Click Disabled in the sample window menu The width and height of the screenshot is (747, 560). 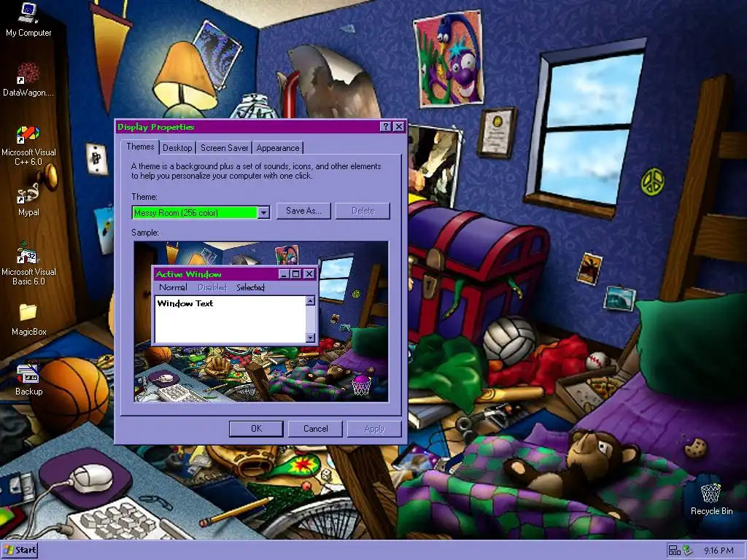pos(212,287)
